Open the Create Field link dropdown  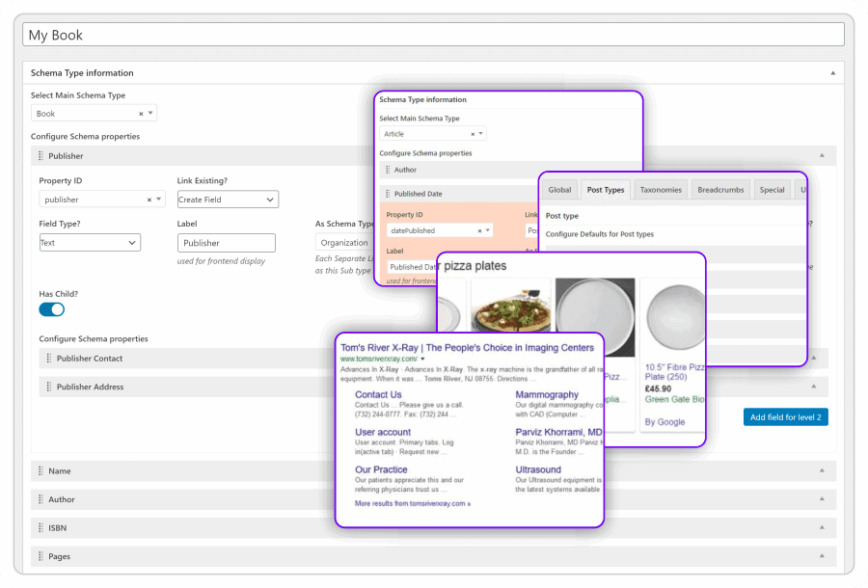[x=228, y=200]
